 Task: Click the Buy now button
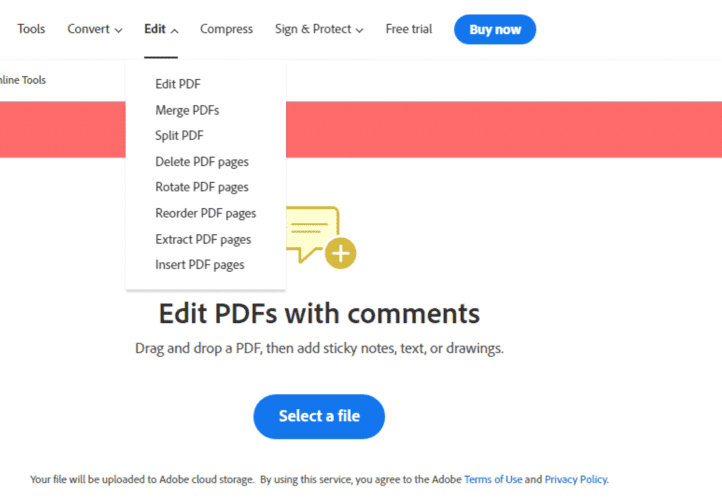coord(495,29)
